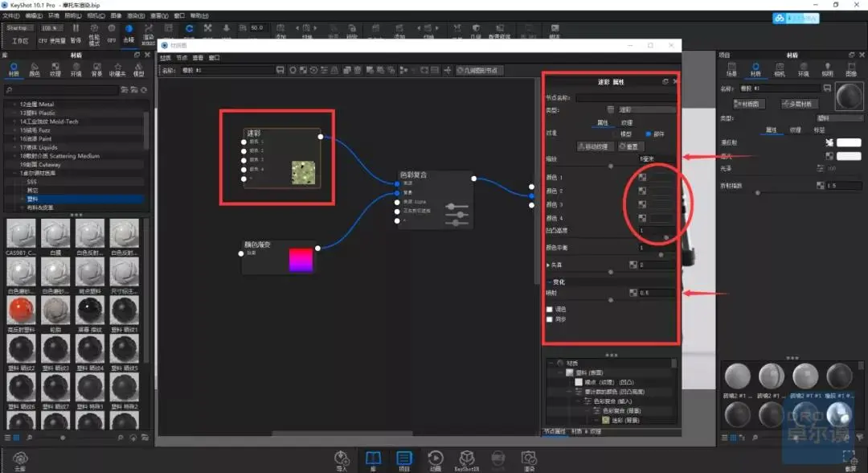The width and height of the screenshot is (868, 473).
Task: Click the texture icon for 颜色 4
Action: coord(642,218)
